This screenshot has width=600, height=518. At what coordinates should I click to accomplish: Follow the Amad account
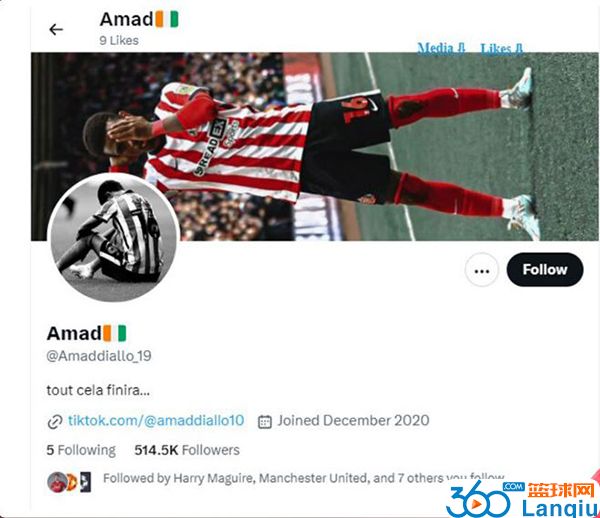click(545, 270)
